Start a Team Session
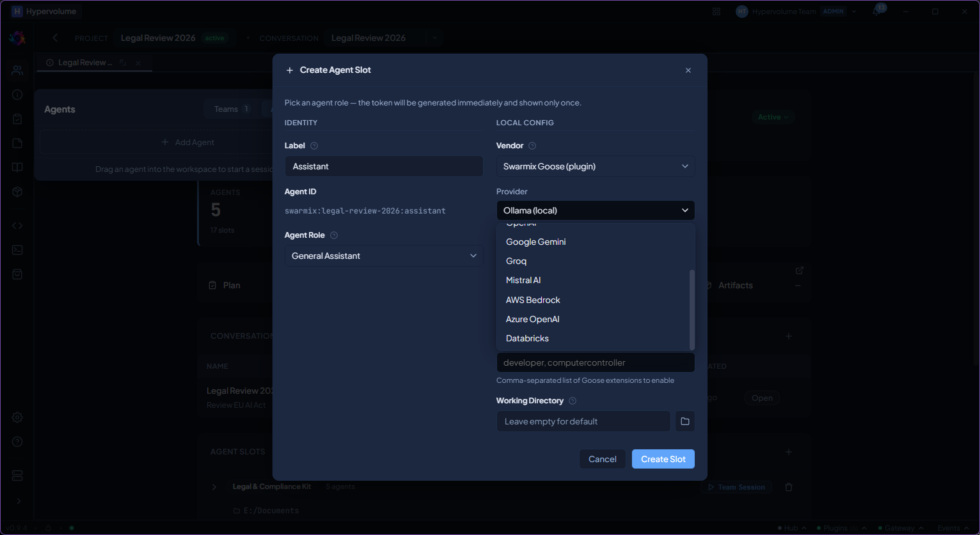 736,487
